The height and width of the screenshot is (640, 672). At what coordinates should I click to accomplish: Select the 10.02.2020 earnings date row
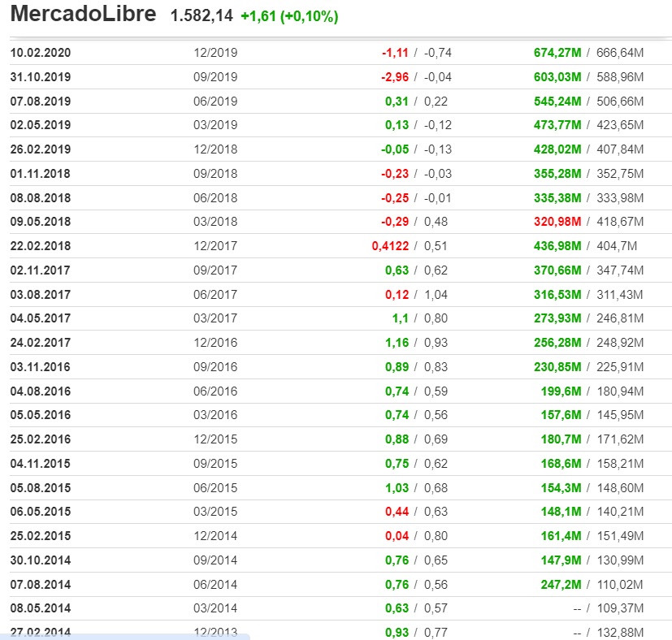(x=340, y=53)
